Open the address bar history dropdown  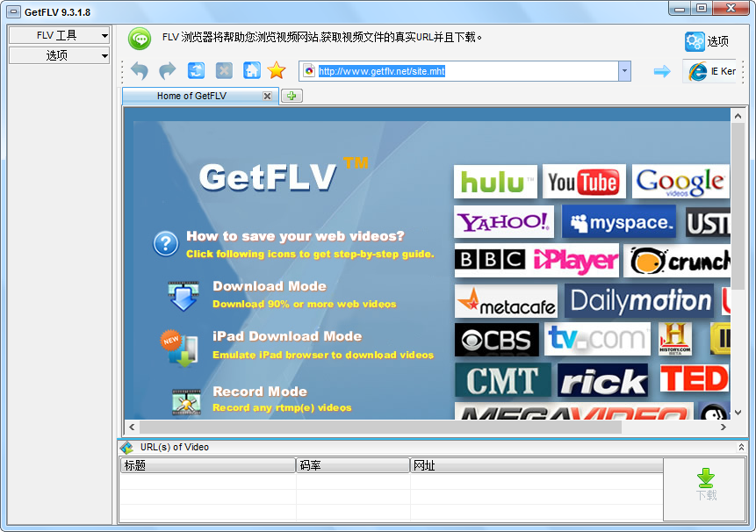pyautogui.click(x=624, y=71)
